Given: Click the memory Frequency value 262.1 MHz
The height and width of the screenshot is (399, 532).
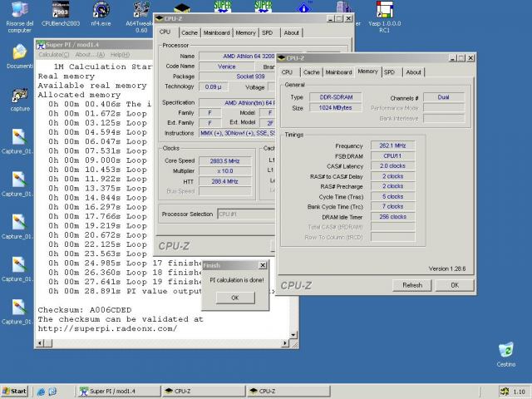Looking at the screenshot, I should (x=392, y=145).
